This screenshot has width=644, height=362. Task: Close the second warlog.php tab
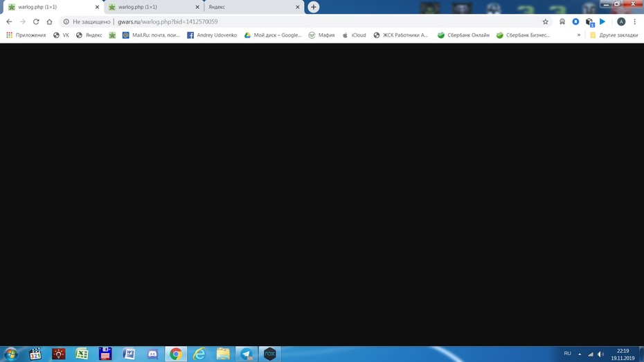pos(197,7)
